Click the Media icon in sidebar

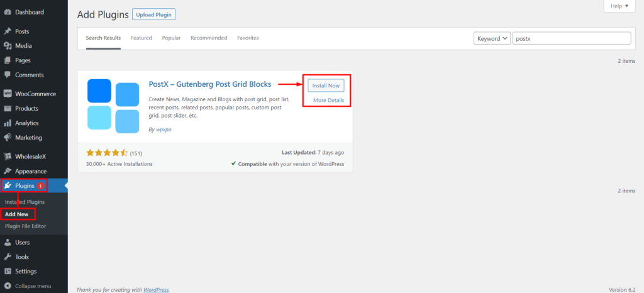(8, 46)
